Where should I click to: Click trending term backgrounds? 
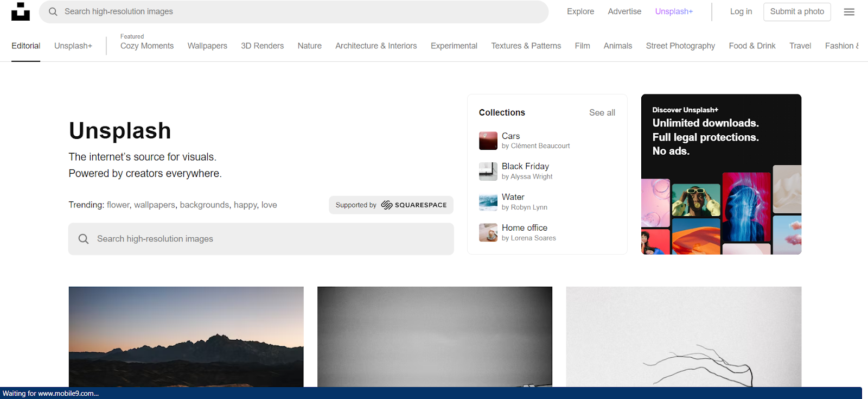coord(205,205)
